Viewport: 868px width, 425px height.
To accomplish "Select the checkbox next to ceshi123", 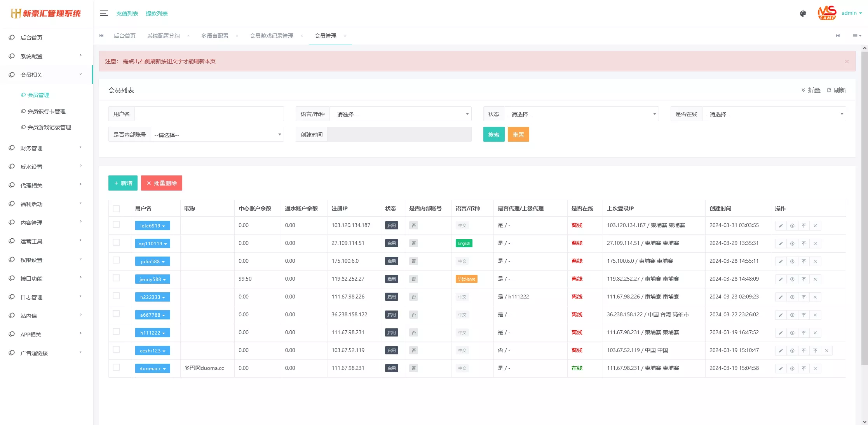I will (x=115, y=350).
